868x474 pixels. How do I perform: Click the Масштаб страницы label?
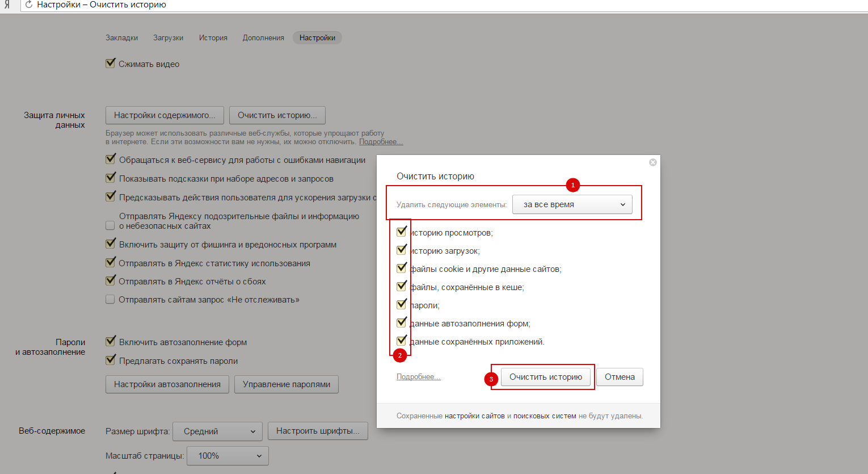coord(145,456)
